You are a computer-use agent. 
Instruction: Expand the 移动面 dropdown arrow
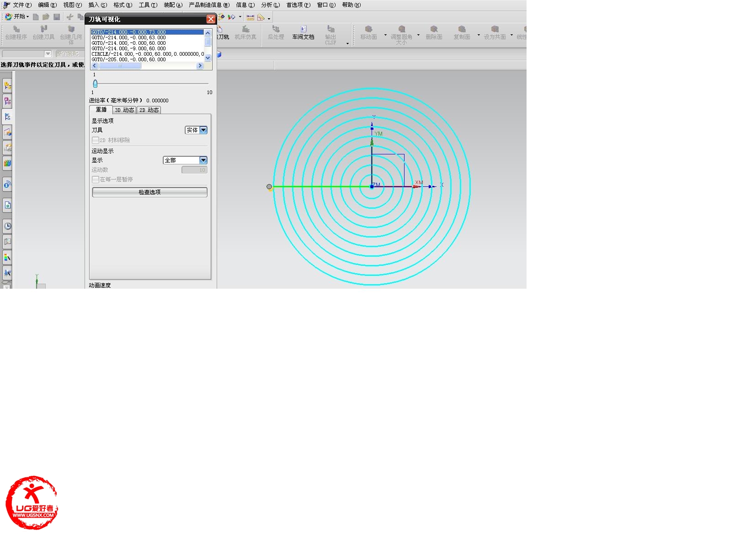385,35
